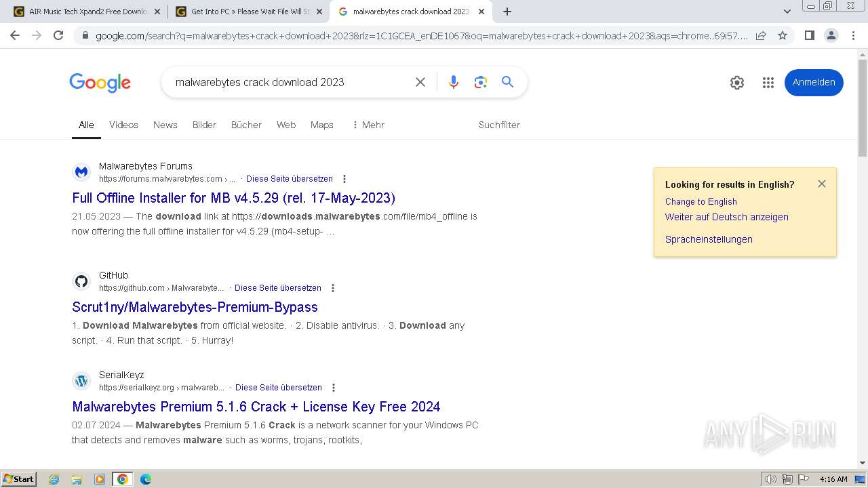Viewport: 868px width, 488px height.
Task: Open the Chrome profile avatar
Action: coord(831,35)
